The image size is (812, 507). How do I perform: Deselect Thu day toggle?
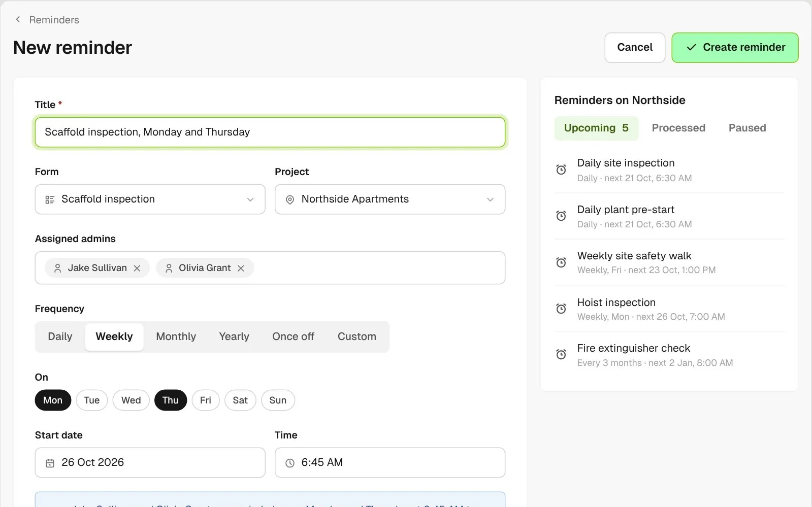point(171,400)
